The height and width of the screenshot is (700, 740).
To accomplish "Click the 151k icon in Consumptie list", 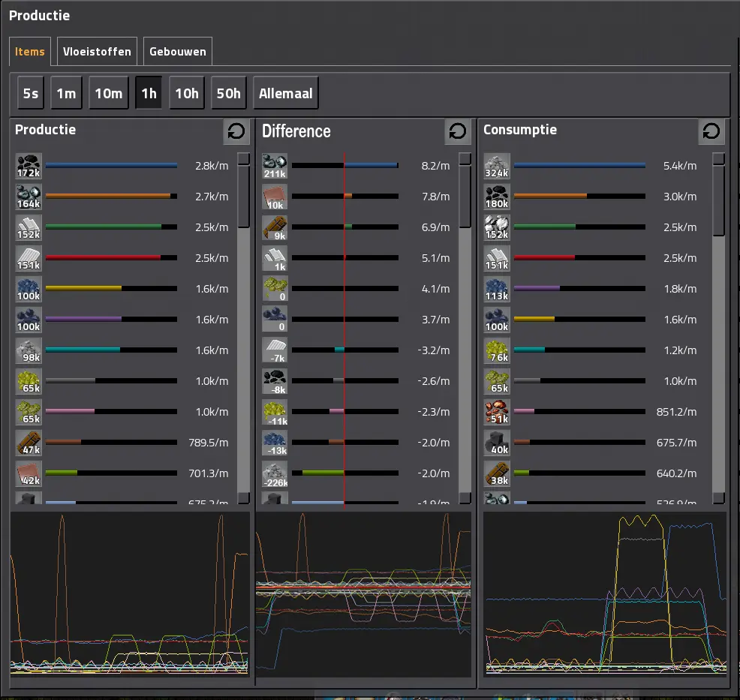I will coord(497,258).
